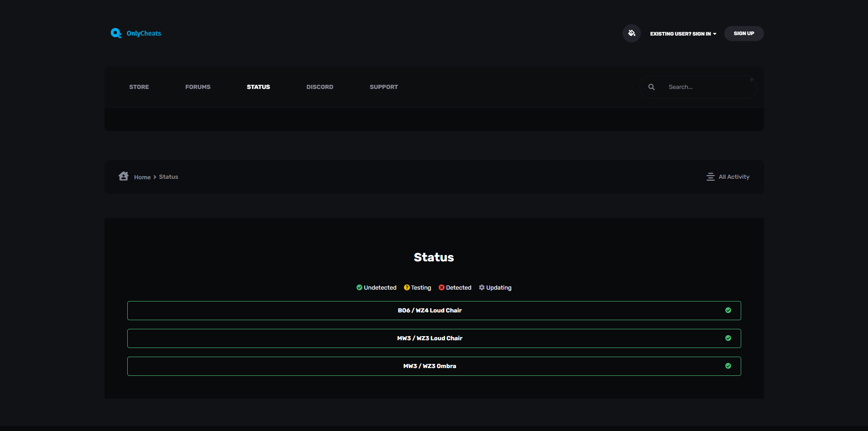Click the Updating gear legend icon

coord(482,287)
